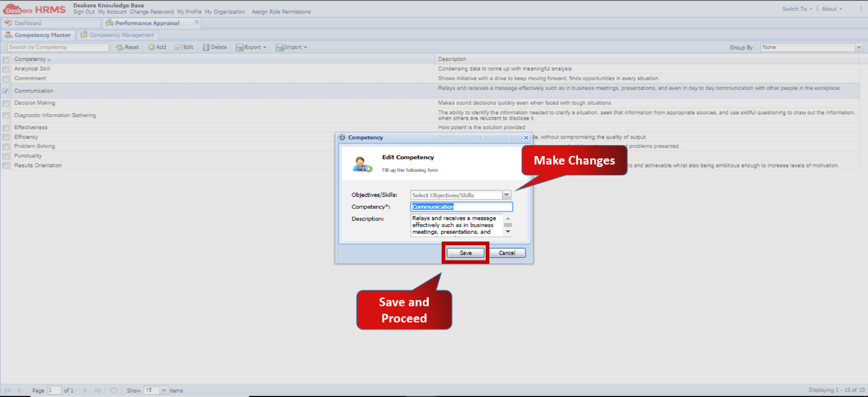Click the Sign Out link

coord(83,11)
